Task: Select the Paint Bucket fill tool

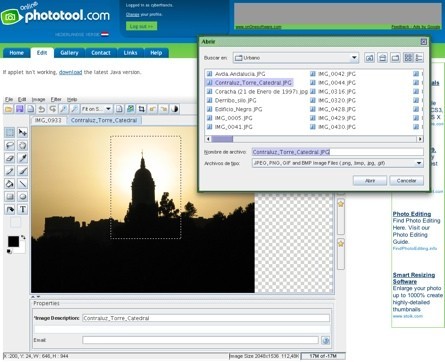Action: coord(10,184)
